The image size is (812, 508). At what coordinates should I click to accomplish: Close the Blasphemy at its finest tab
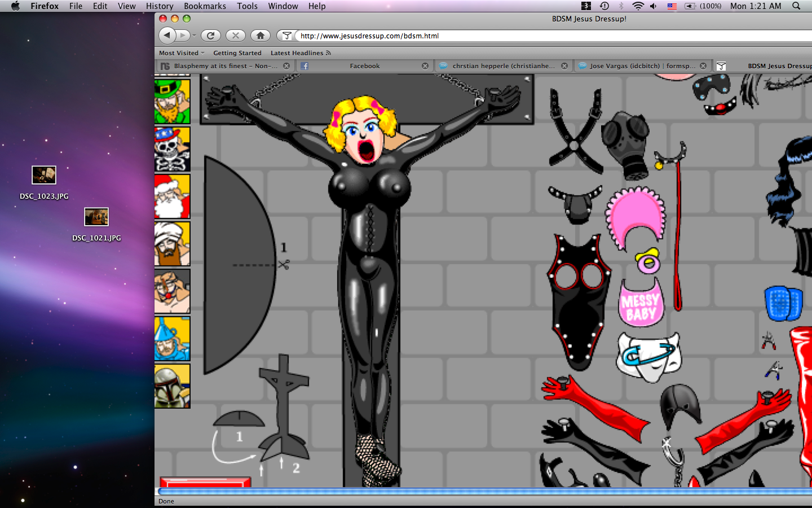[286, 66]
